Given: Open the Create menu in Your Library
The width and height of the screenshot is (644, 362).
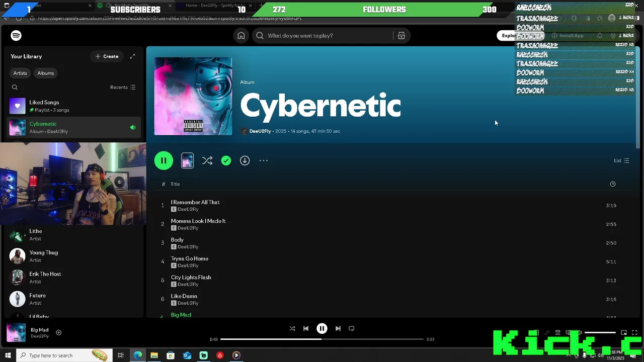Looking at the screenshot, I should (x=107, y=56).
